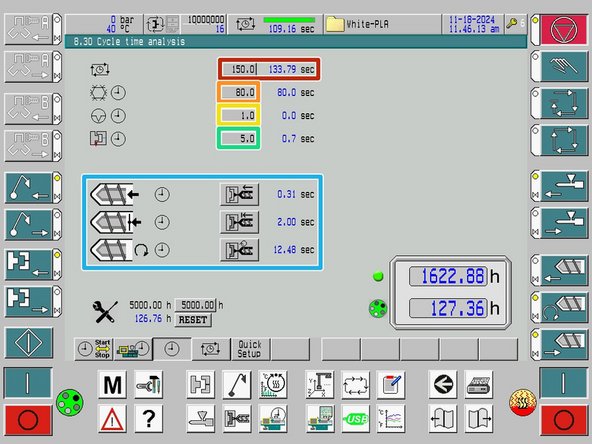Open the ejector settings icon in bottom bar
The image size is (592, 444).
tap(237, 385)
